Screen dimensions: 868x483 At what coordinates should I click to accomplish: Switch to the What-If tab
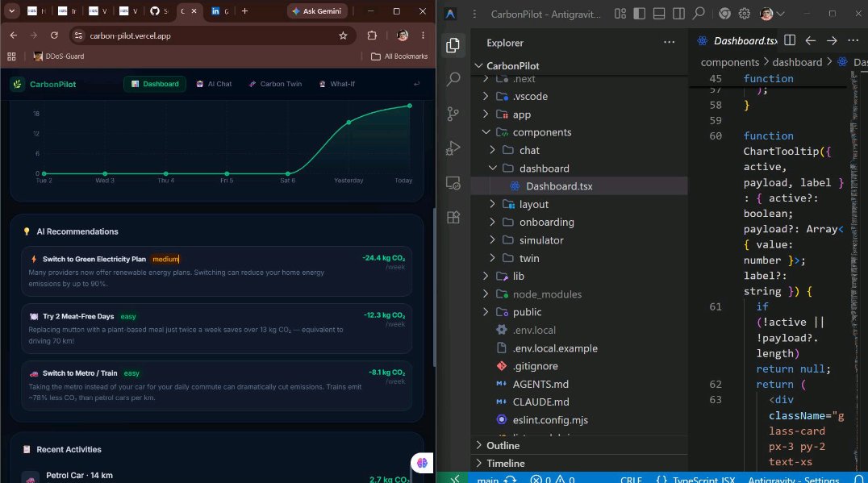pyautogui.click(x=337, y=84)
